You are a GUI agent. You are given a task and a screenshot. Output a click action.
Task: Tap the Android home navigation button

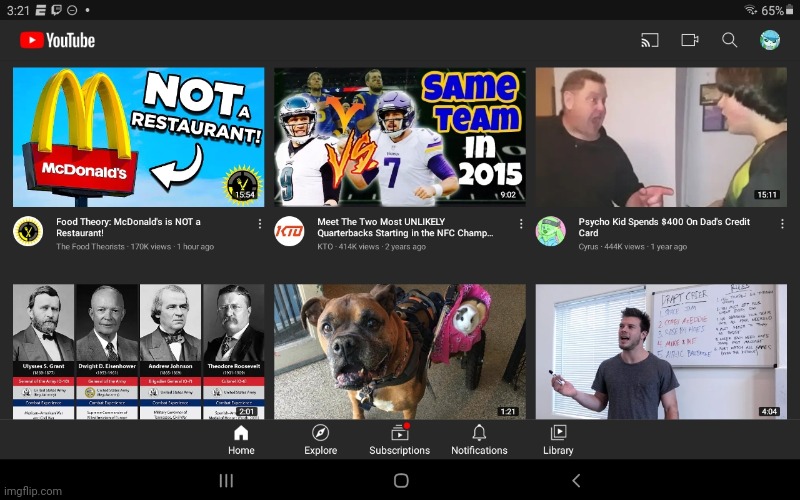[401, 480]
